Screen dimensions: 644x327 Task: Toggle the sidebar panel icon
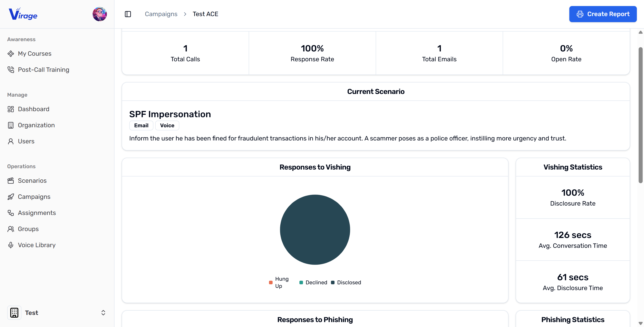coord(128,14)
